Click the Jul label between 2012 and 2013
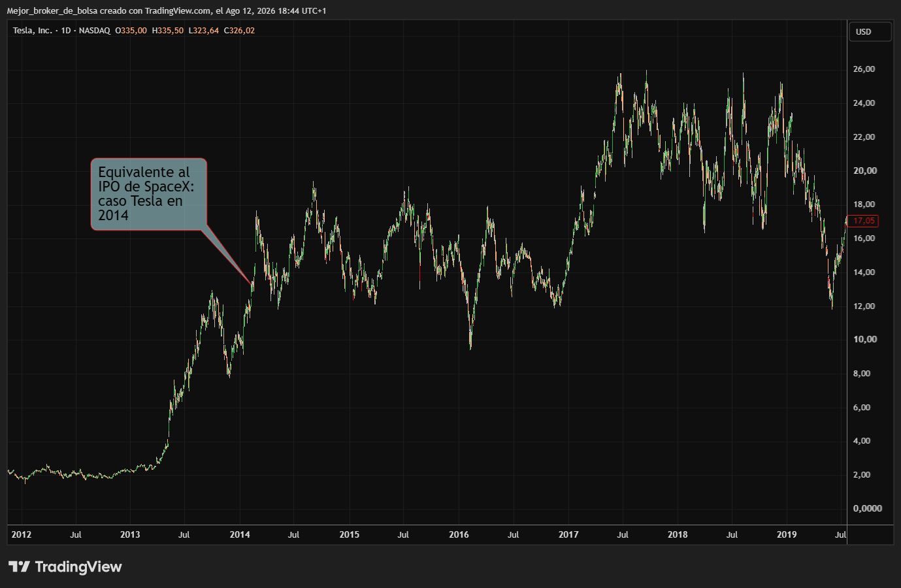901x588 pixels. [76, 534]
